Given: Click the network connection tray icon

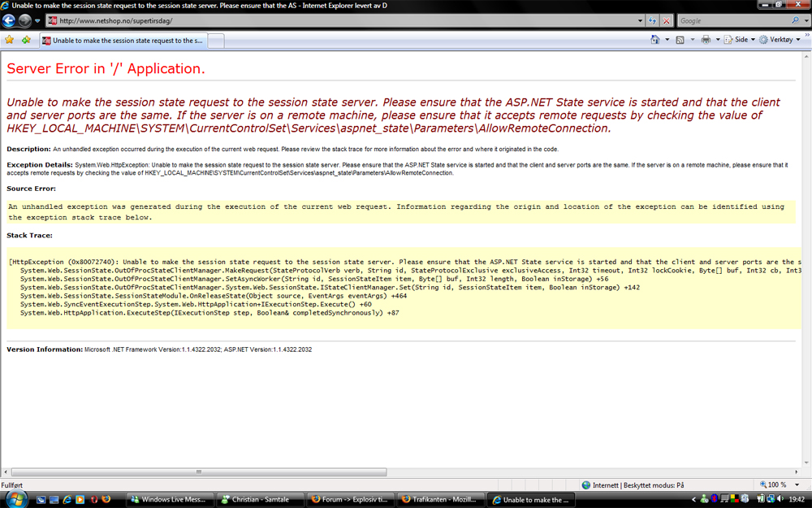Looking at the screenshot, I should tap(770, 499).
